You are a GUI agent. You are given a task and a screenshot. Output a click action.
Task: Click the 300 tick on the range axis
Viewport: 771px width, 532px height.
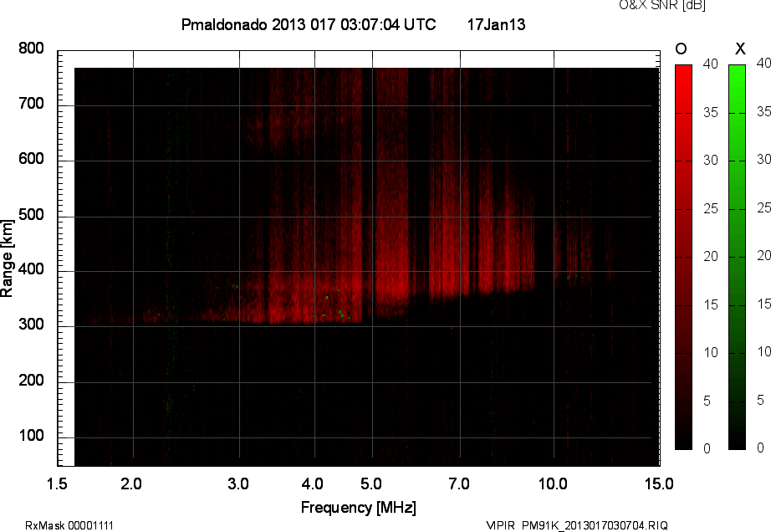31,325
